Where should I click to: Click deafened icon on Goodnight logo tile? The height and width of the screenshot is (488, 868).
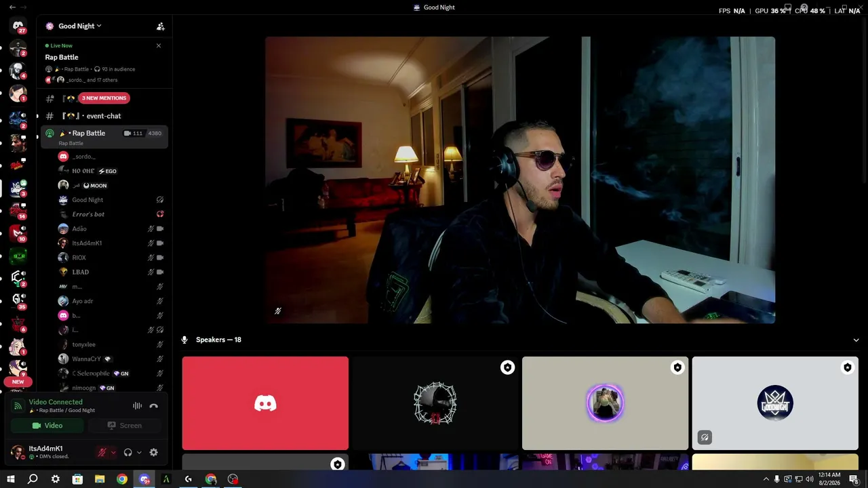pos(705,437)
